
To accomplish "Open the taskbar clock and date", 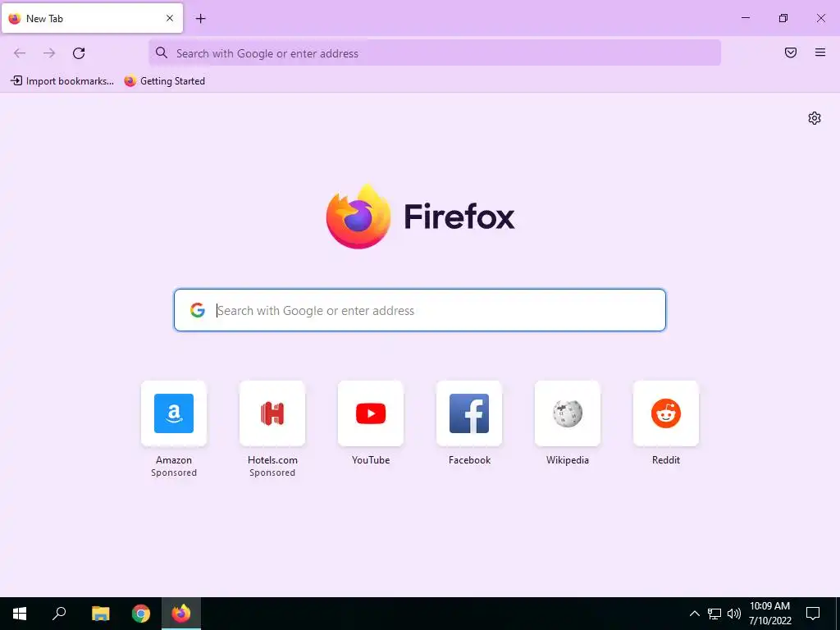I will [x=769, y=614].
